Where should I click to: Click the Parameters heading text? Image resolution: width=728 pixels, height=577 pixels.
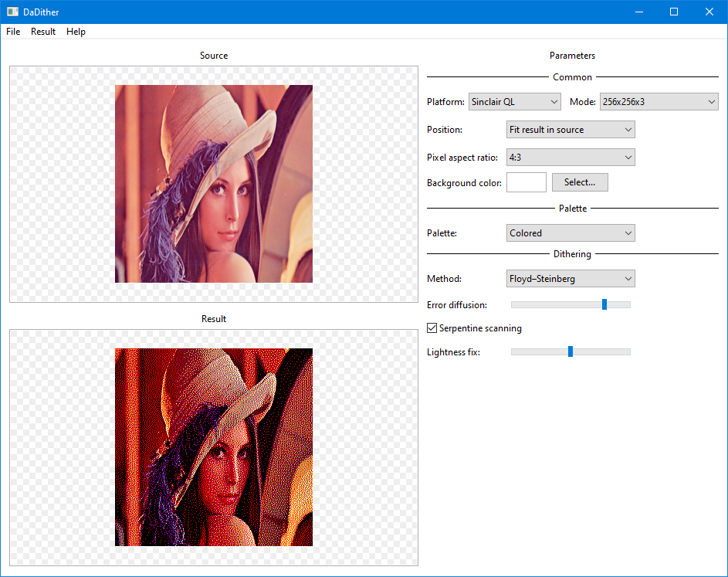click(572, 56)
